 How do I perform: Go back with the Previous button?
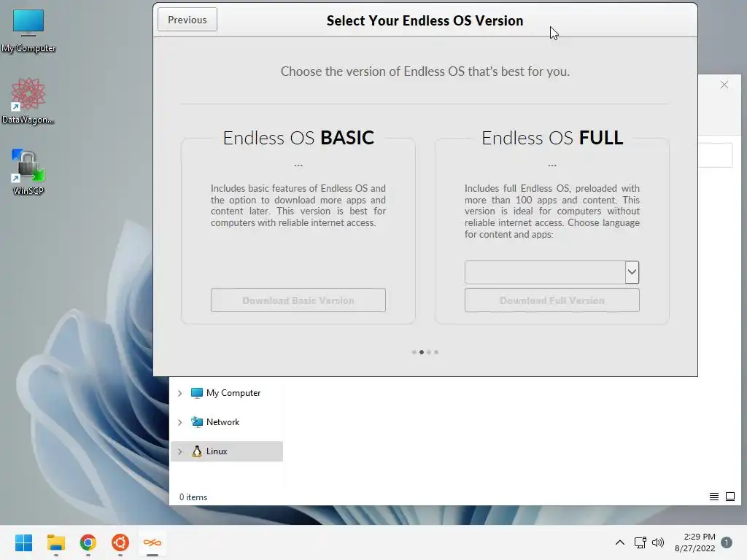pyautogui.click(x=187, y=20)
